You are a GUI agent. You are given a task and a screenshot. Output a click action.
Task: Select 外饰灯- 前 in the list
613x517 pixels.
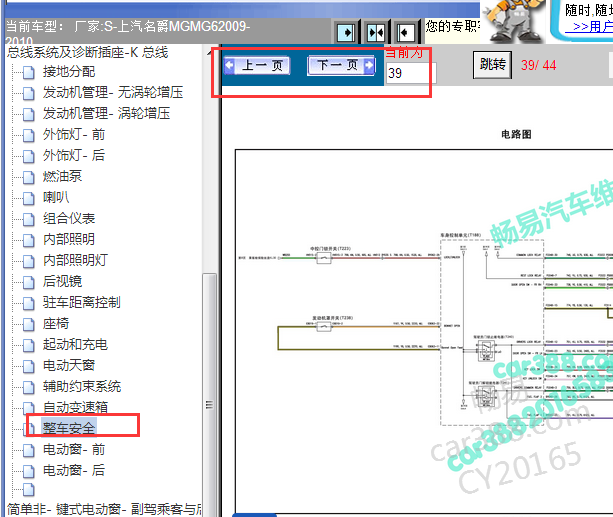pos(74,135)
